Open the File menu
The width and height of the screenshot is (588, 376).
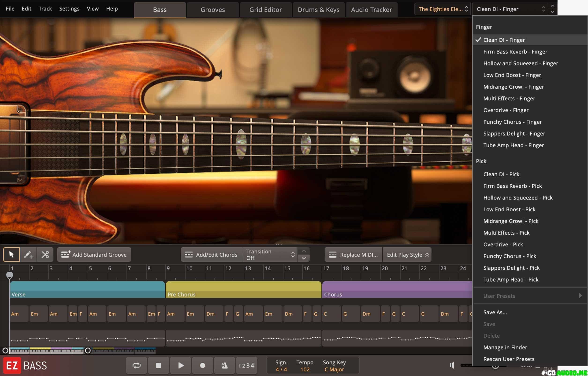pos(10,9)
